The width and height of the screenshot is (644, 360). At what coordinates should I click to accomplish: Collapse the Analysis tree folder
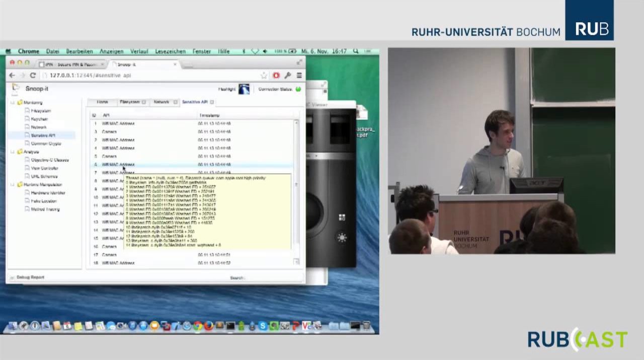tap(12, 152)
